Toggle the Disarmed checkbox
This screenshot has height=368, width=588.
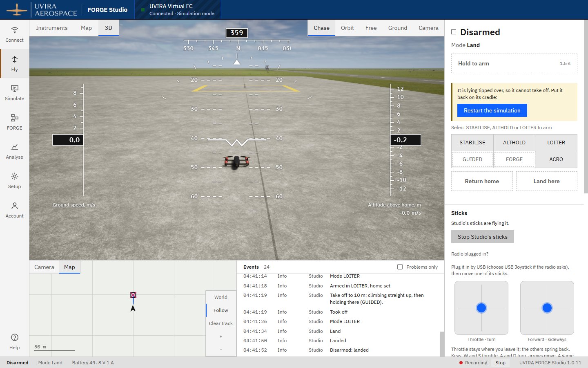coord(454,32)
